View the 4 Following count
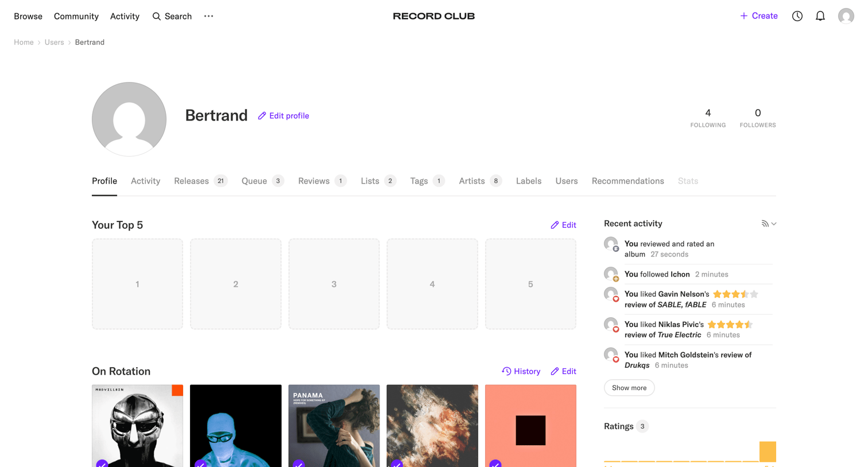 (x=708, y=118)
